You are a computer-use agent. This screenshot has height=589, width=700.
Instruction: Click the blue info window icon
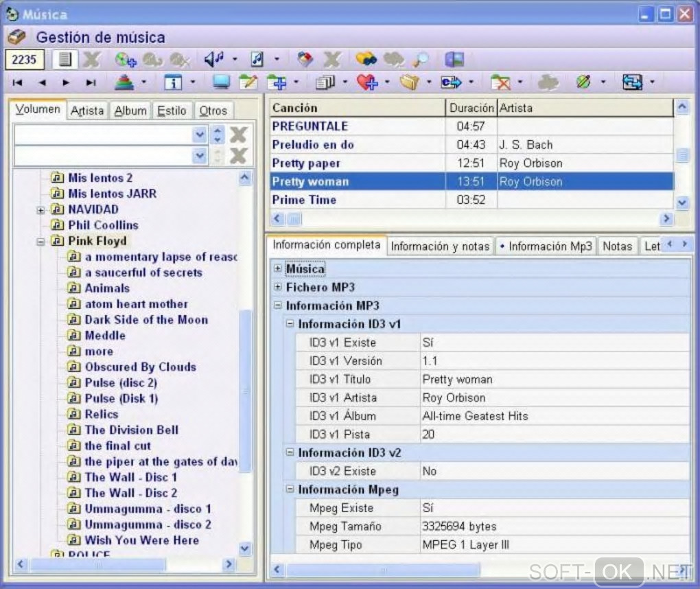[172, 82]
